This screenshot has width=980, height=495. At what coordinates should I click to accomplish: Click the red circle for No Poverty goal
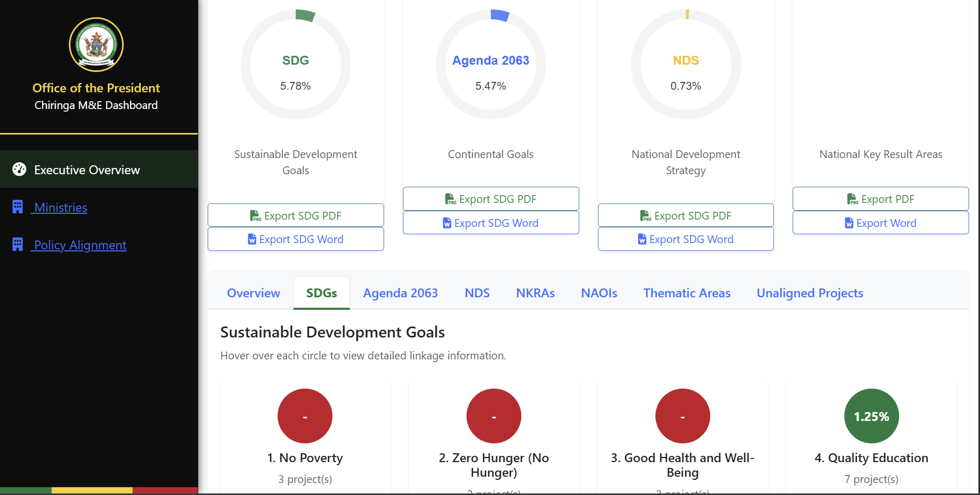click(305, 416)
